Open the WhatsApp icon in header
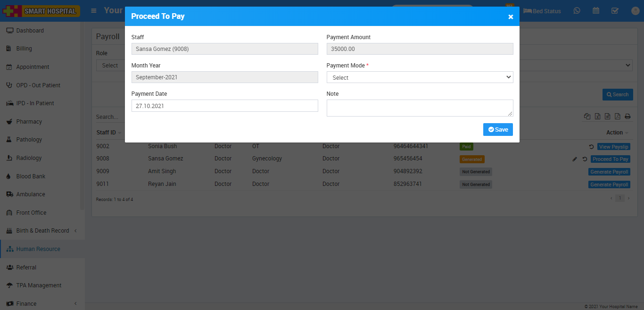 [x=577, y=11]
